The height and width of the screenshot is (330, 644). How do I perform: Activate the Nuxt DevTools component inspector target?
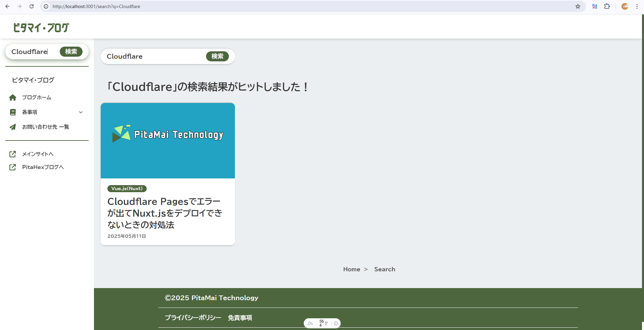pos(336,323)
